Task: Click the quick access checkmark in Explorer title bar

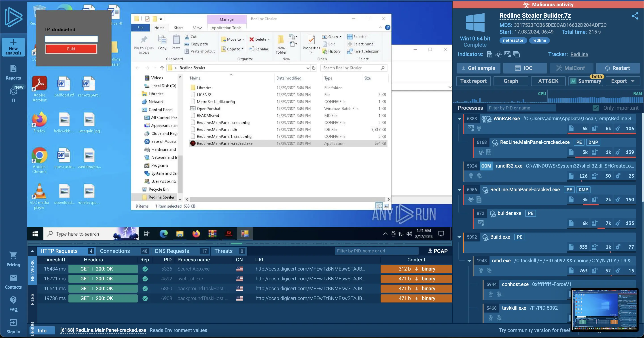Action: tap(147, 19)
